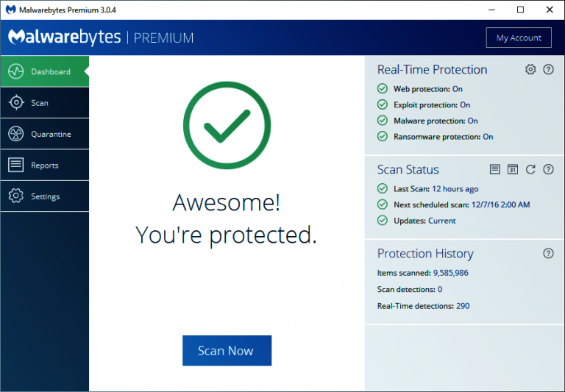Open Last Scan '12 hours ago' link

click(x=455, y=189)
